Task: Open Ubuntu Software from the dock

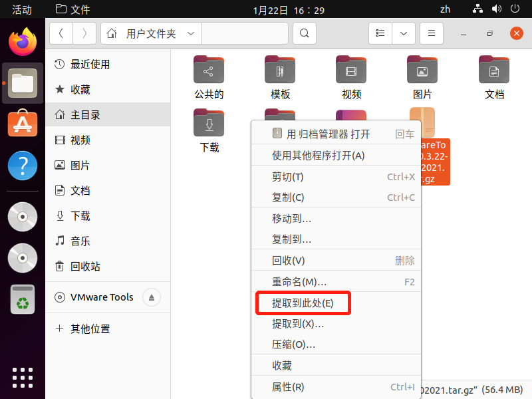Action: tap(23, 124)
